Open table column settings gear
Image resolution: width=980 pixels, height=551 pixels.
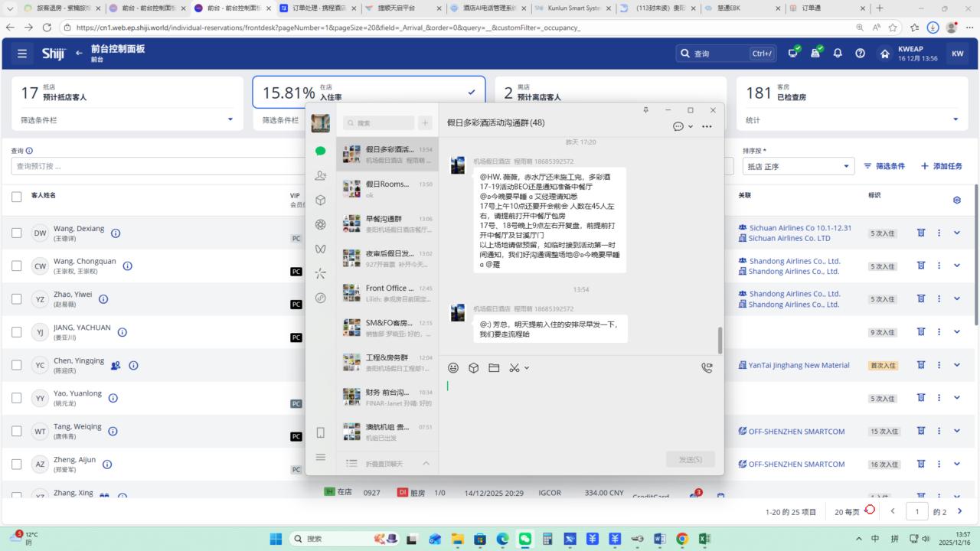point(956,200)
